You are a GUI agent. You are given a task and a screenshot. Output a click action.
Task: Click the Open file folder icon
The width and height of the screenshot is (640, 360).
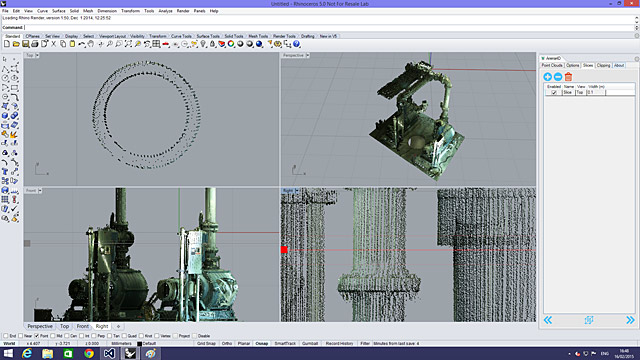point(16,44)
